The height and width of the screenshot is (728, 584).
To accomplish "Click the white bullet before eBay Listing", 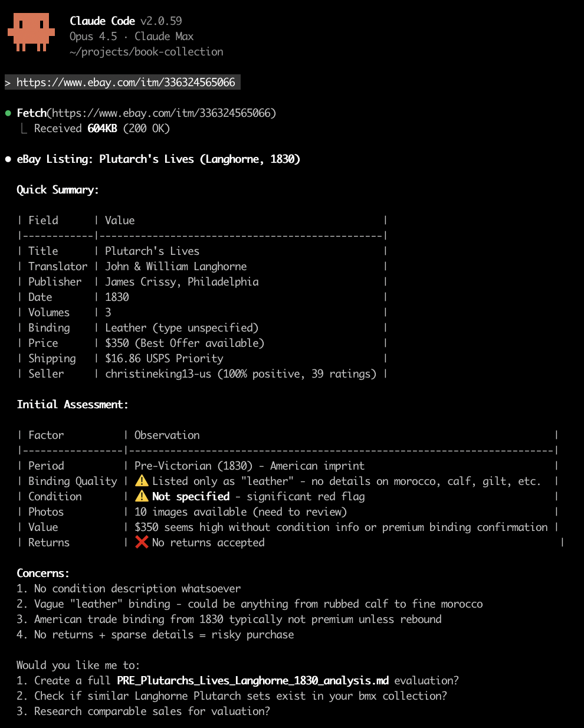I will [8, 159].
